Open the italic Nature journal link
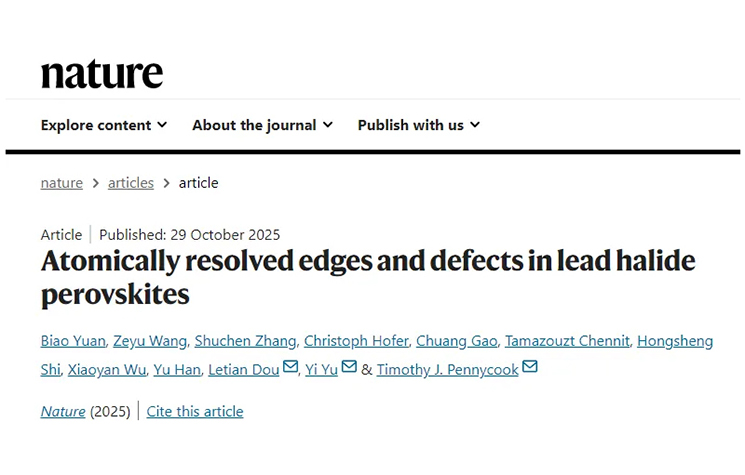Image resolution: width=745 pixels, height=475 pixels. pyautogui.click(x=63, y=411)
